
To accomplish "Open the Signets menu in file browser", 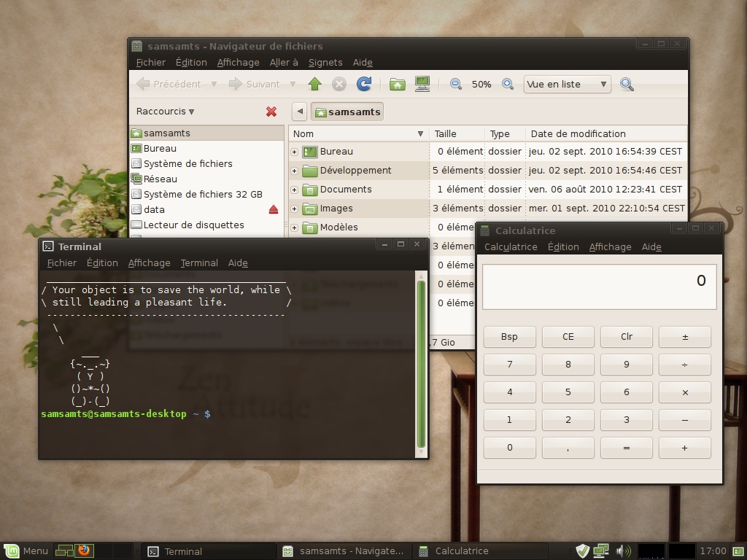I will tap(325, 63).
